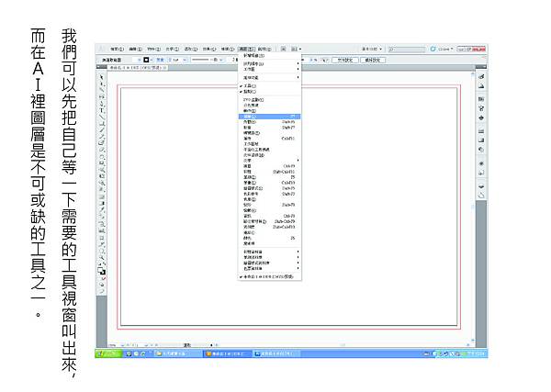Open the Appearance panel icon in dock
Image resolution: width=551 pixels, height=392 pixels.
click(x=481, y=163)
